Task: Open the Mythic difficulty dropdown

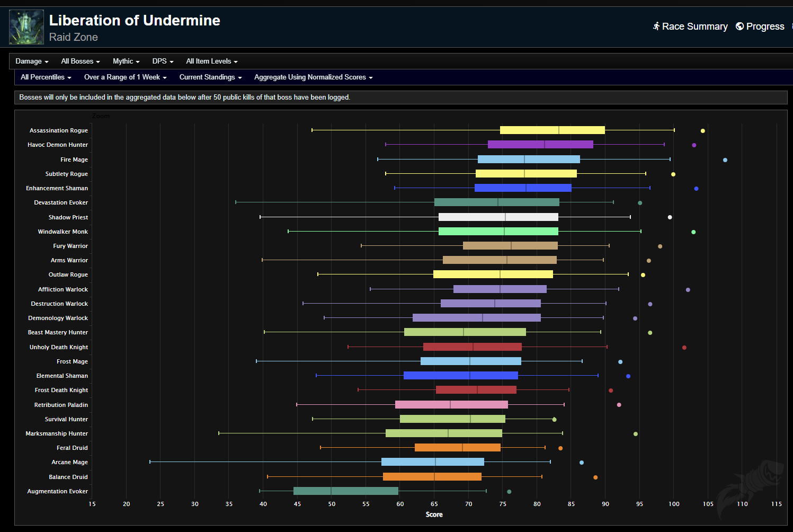Action: pos(126,61)
